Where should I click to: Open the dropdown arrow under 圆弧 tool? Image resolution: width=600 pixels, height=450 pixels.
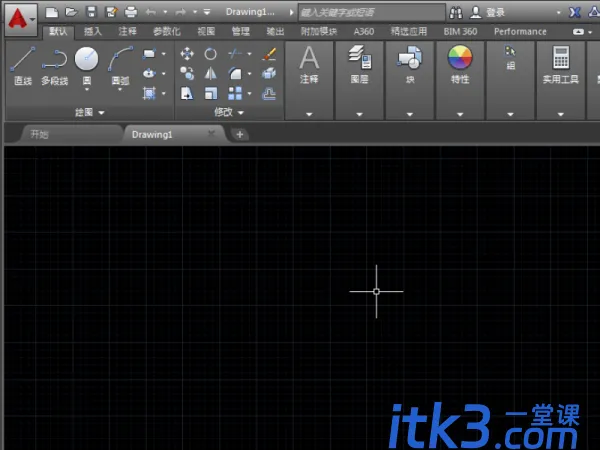(120, 90)
